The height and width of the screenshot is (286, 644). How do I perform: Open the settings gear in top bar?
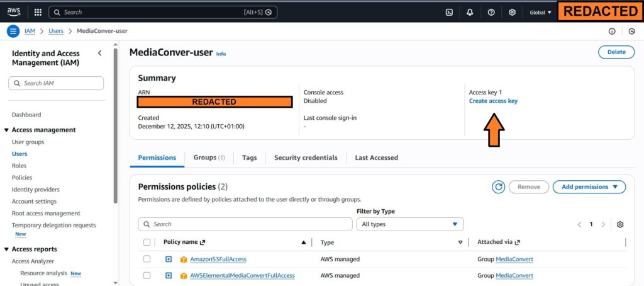click(x=512, y=12)
